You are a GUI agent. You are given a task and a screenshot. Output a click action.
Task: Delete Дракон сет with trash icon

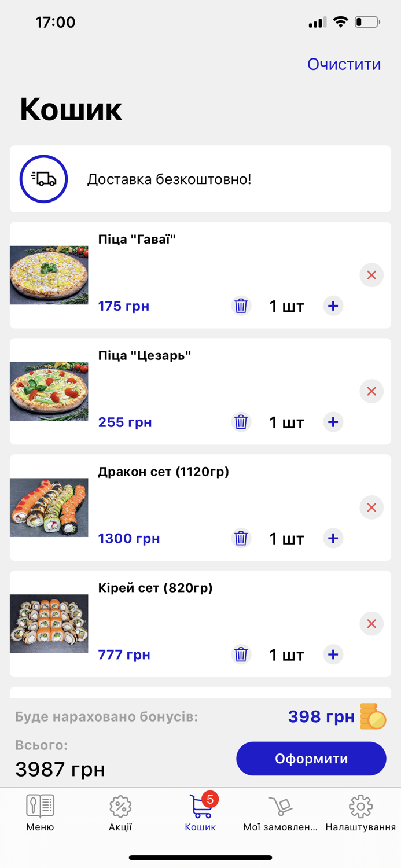(x=241, y=538)
